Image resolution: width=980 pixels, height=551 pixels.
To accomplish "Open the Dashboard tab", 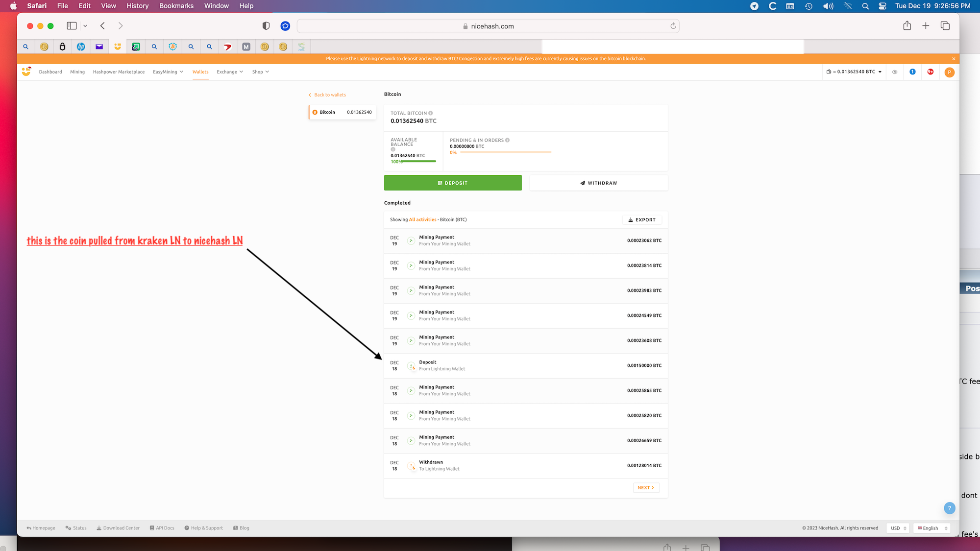I will [x=50, y=72].
